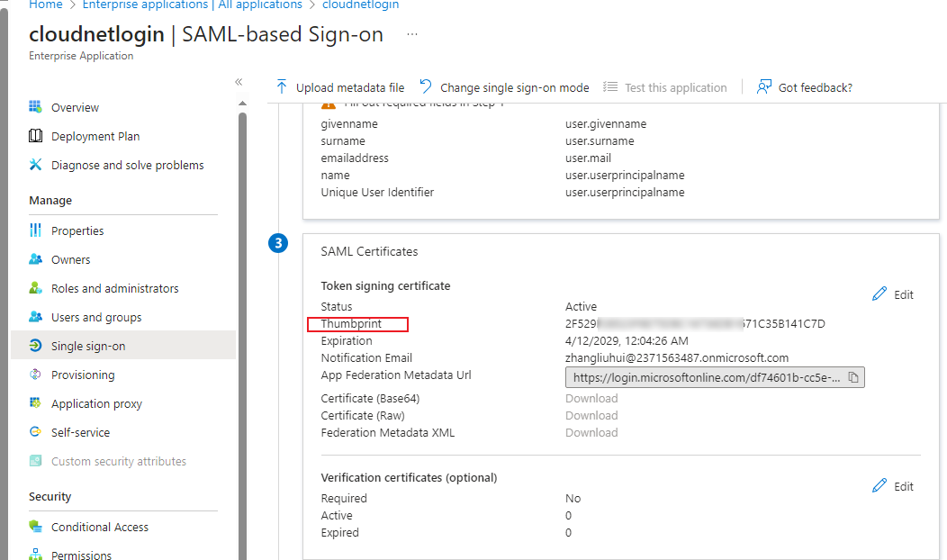Click the Deployment Plan book icon
The width and height of the screenshot is (947, 560).
point(36,135)
